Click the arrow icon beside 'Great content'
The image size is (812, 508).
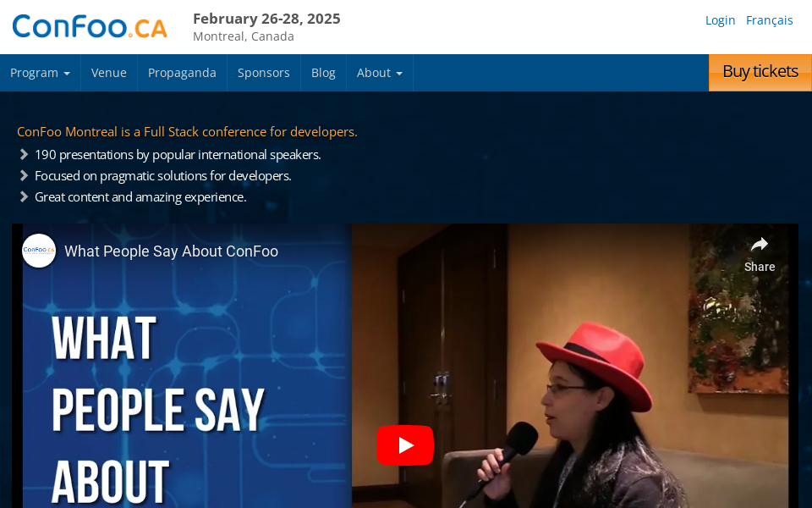(x=23, y=196)
